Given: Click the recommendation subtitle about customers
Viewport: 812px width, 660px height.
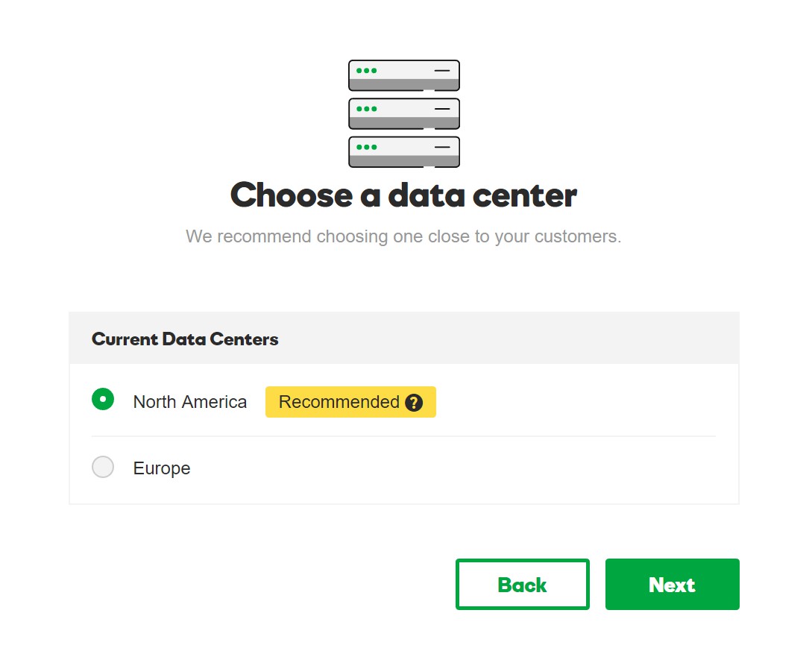Looking at the screenshot, I should 403,236.
